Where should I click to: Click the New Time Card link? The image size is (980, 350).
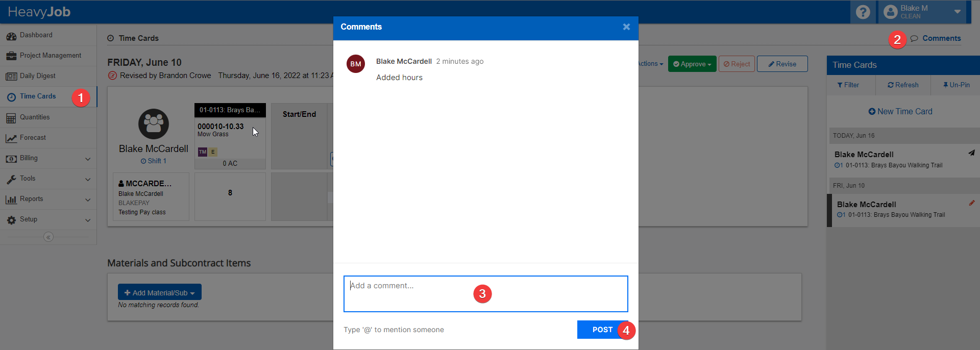point(900,111)
